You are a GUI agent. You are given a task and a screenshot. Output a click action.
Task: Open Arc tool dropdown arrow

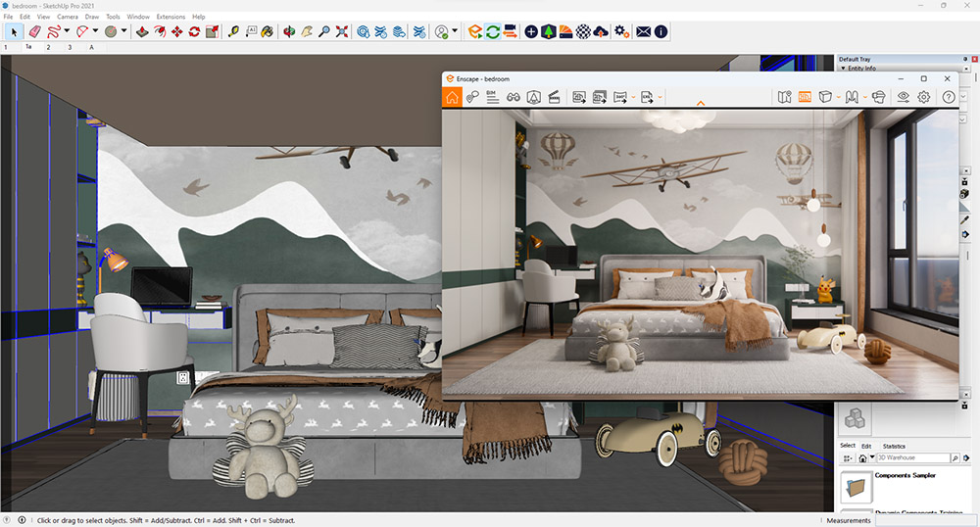95,30
